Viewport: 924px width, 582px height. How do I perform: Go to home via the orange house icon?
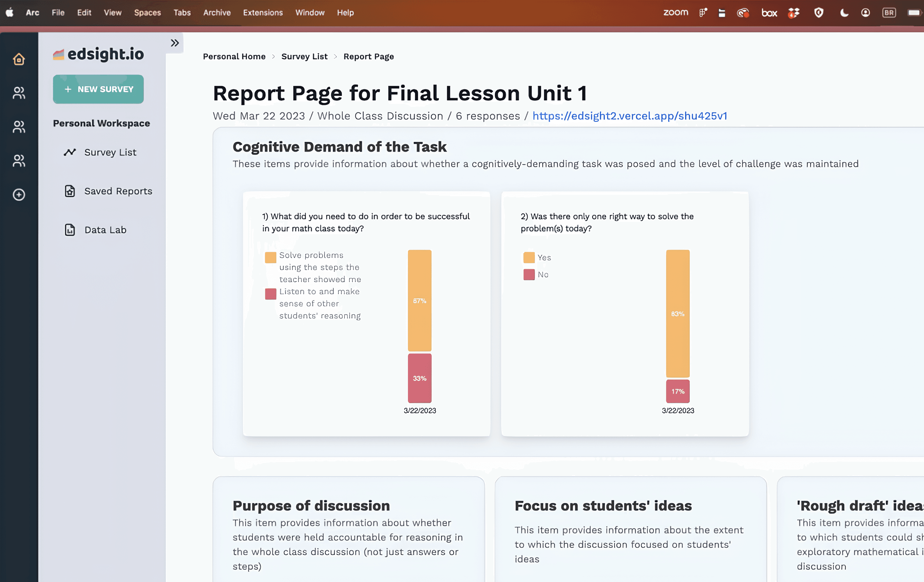(x=19, y=59)
